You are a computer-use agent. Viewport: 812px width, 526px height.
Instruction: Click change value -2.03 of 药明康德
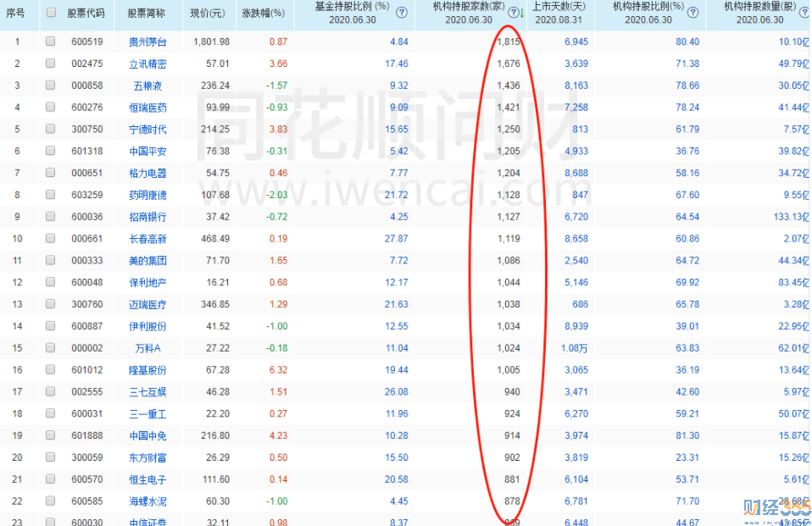pyautogui.click(x=276, y=195)
